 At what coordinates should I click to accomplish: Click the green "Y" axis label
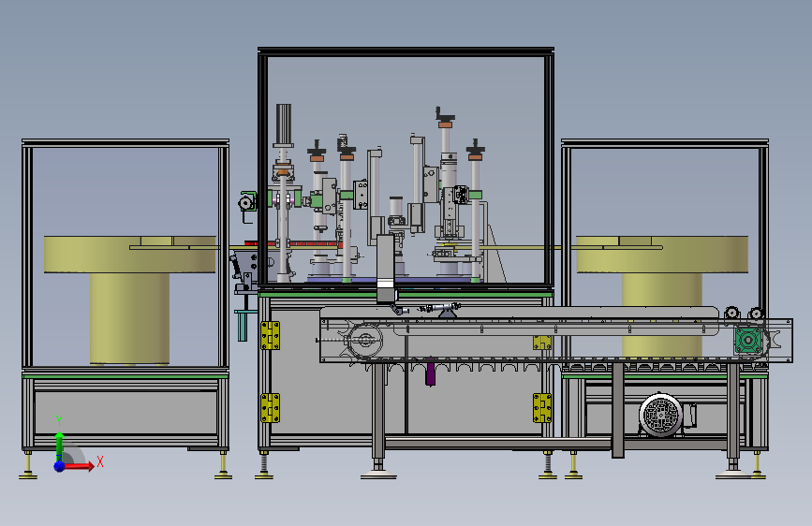coord(59,421)
